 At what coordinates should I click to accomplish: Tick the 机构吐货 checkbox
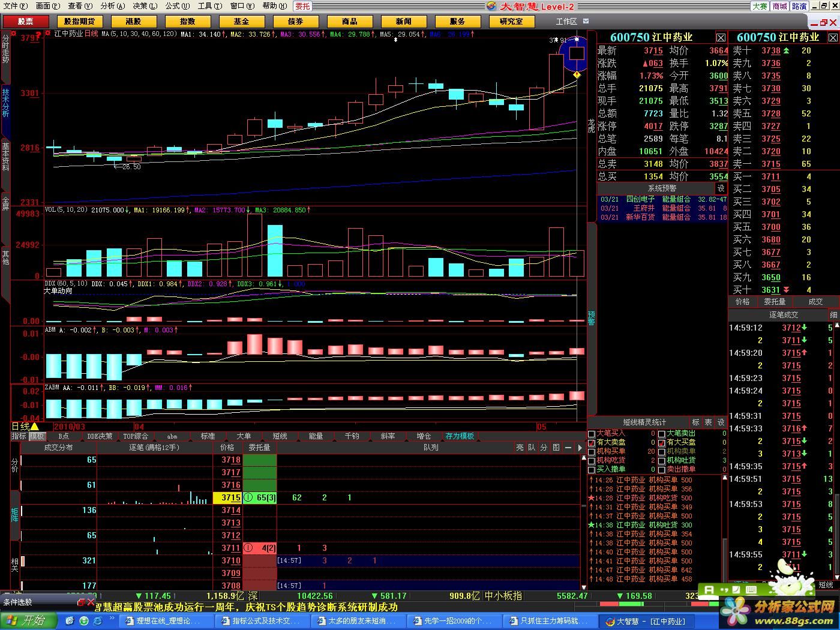coord(661,461)
